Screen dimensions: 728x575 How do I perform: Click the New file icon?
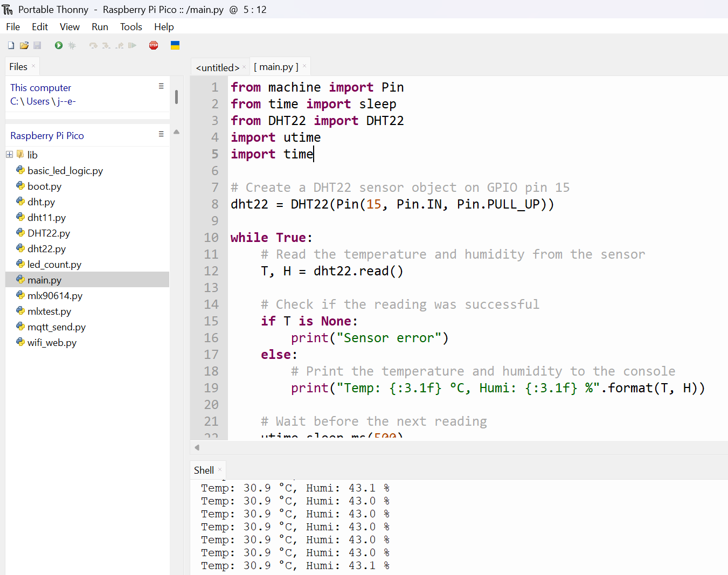(x=11, y=46)
